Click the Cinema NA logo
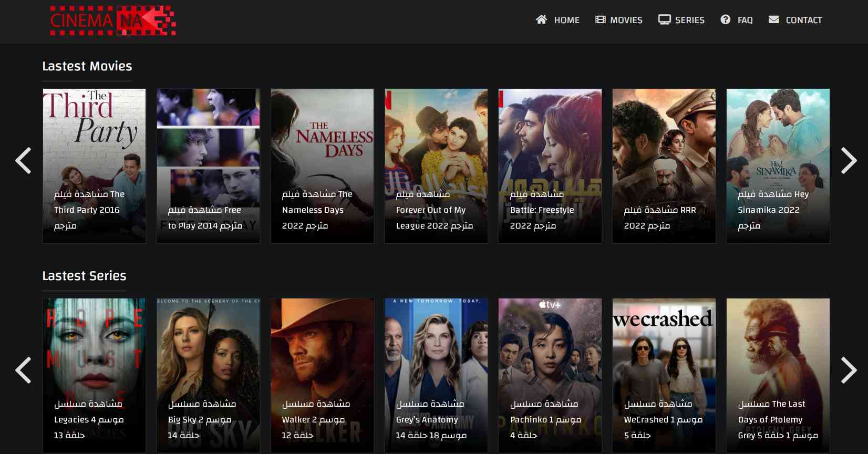The height and width of the screenshot is (454, 868). click(x=113, y=20)
